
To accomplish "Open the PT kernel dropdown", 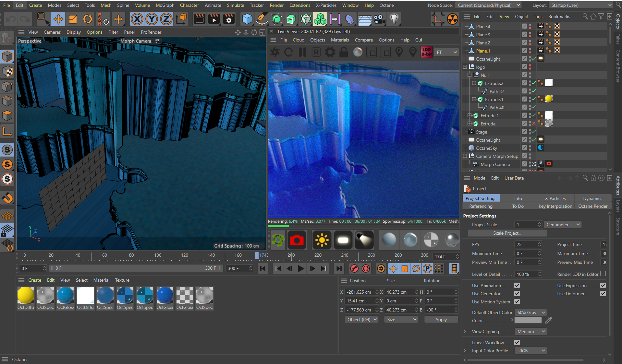I will point(446,52).
